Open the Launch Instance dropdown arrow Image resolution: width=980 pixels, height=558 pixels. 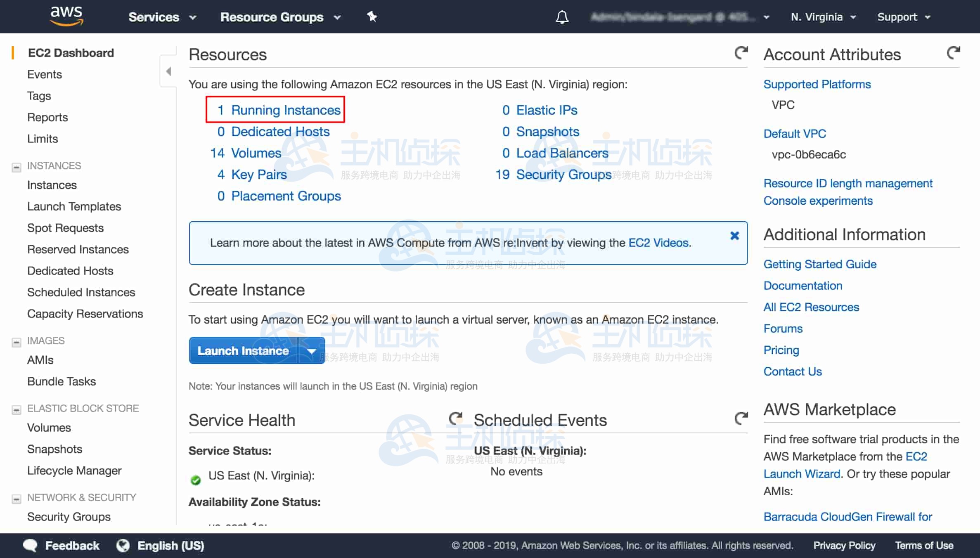point(312,351)
